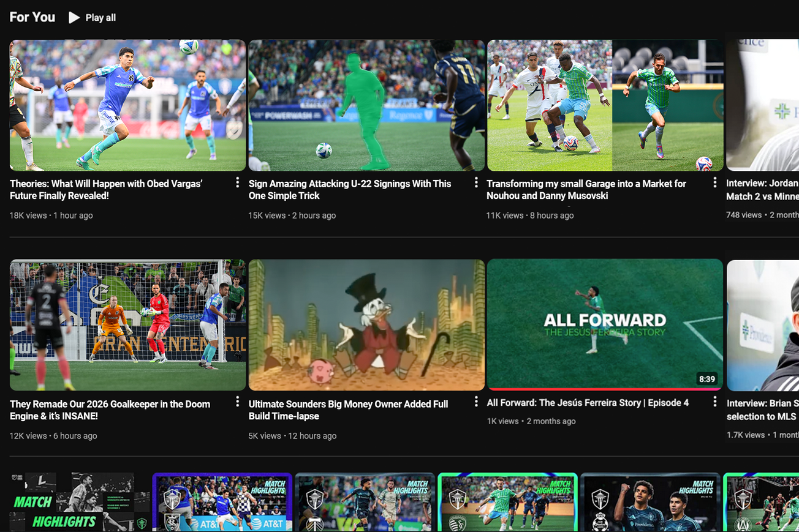Open options menu for the Garage Market video
The image size is (799, 532).
[714, 182]
